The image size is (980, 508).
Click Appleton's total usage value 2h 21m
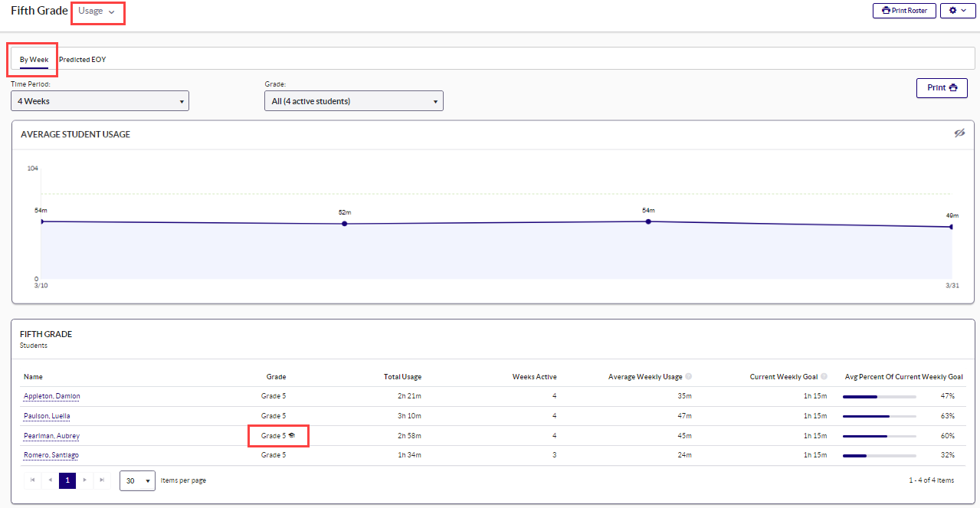point(410,396)
